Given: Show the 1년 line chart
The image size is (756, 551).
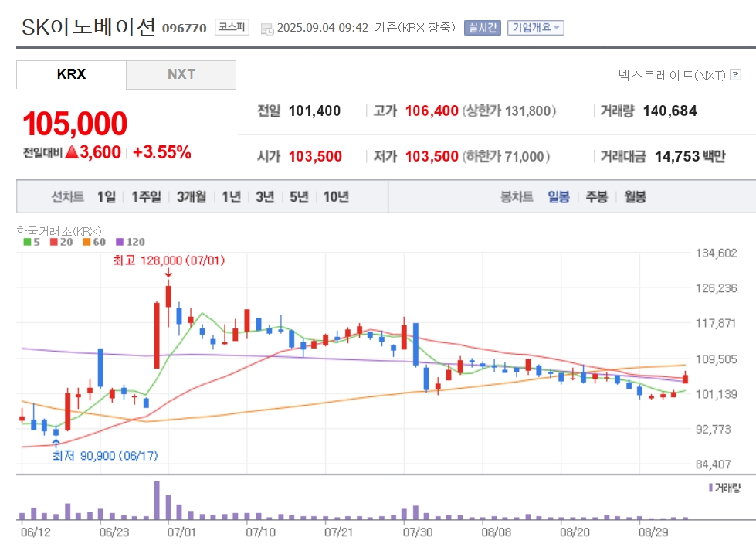Looking at the screenshot, I should 232,197.
